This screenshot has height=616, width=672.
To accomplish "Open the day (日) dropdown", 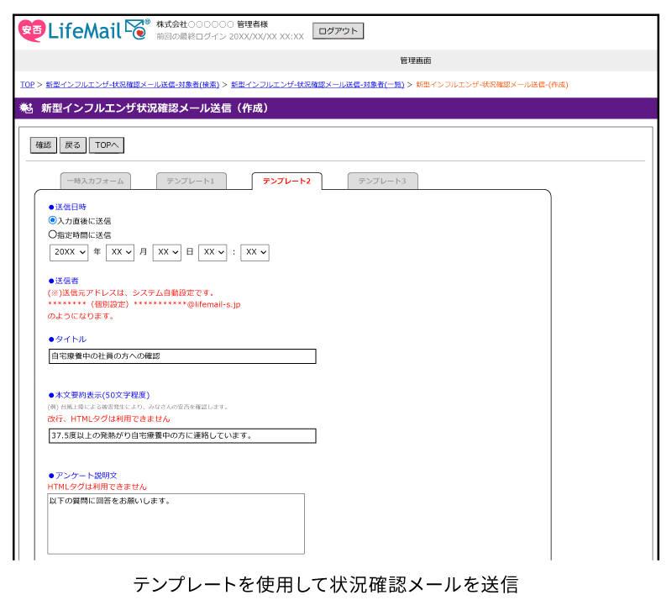I will (x=165, y=252).
